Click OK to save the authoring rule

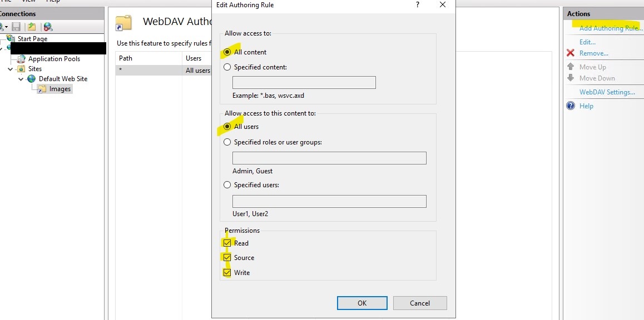coord(362,303)
